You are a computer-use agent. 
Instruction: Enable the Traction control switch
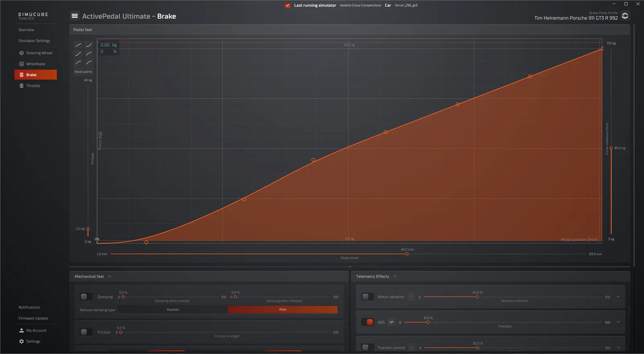367,348
